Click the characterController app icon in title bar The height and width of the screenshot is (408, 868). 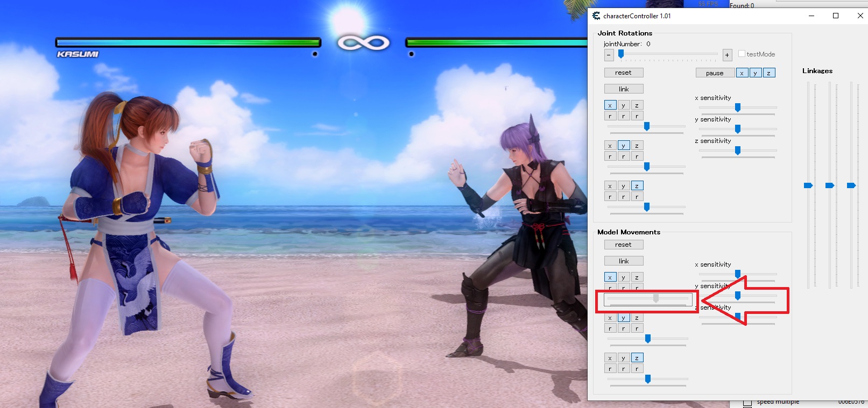(596, 16)
